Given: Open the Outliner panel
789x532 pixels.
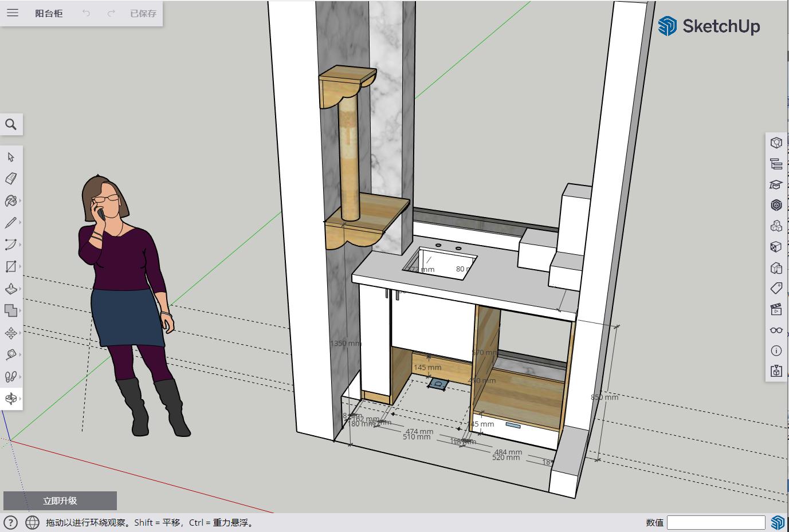Looking at the screenshot, I should (x=776, y=164).
